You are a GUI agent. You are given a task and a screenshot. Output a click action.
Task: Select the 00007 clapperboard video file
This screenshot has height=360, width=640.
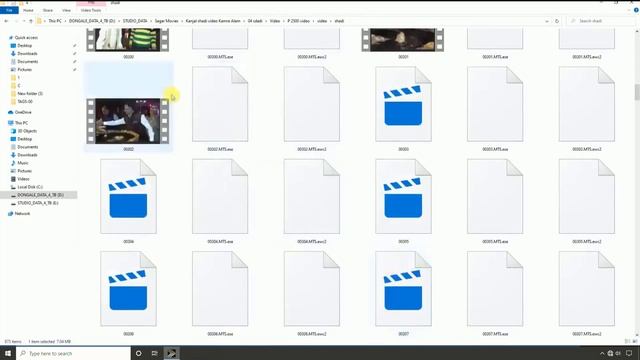(x=403, y=289)
